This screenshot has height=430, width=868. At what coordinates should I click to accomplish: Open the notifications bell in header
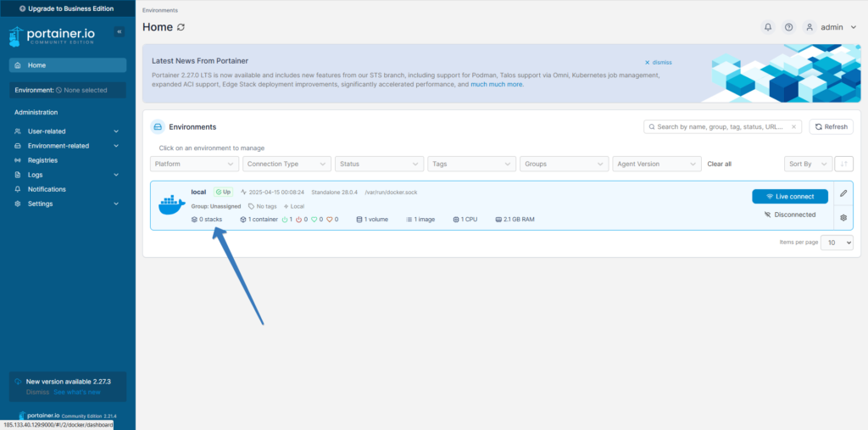(768, 27)
